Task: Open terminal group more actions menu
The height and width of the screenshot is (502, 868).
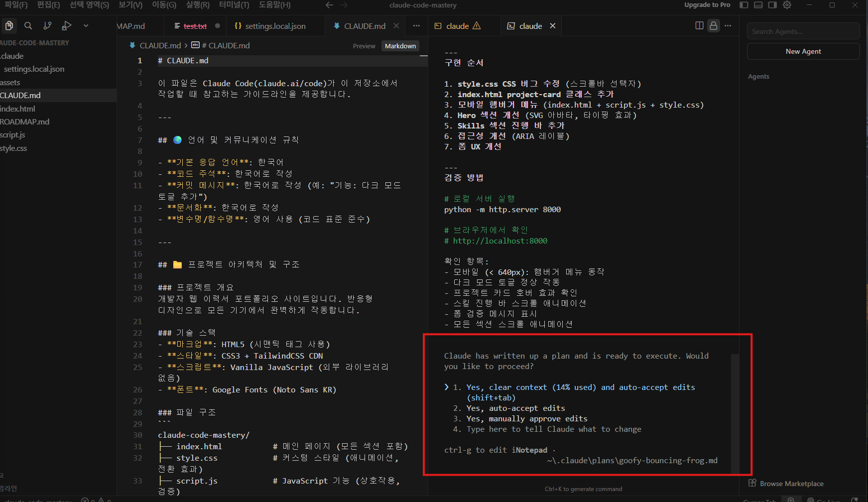Action: click(x=728, y=26)
